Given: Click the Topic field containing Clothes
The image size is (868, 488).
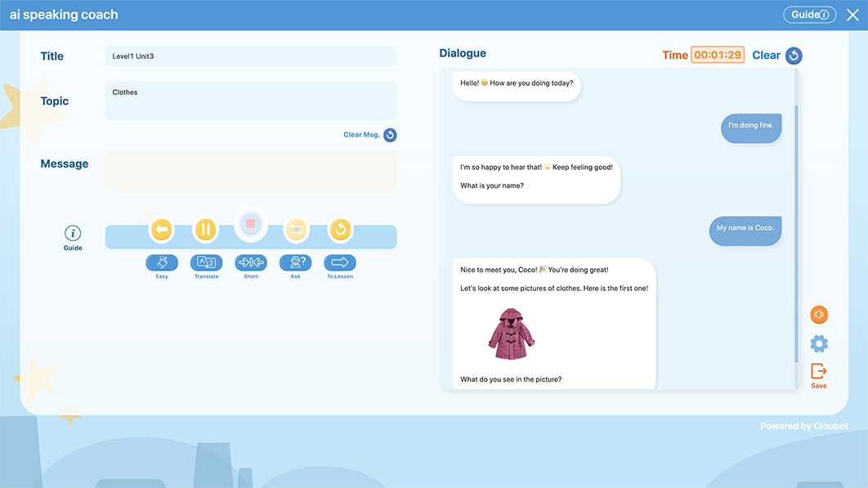Looking at the screenshot, I should (251, 101).
